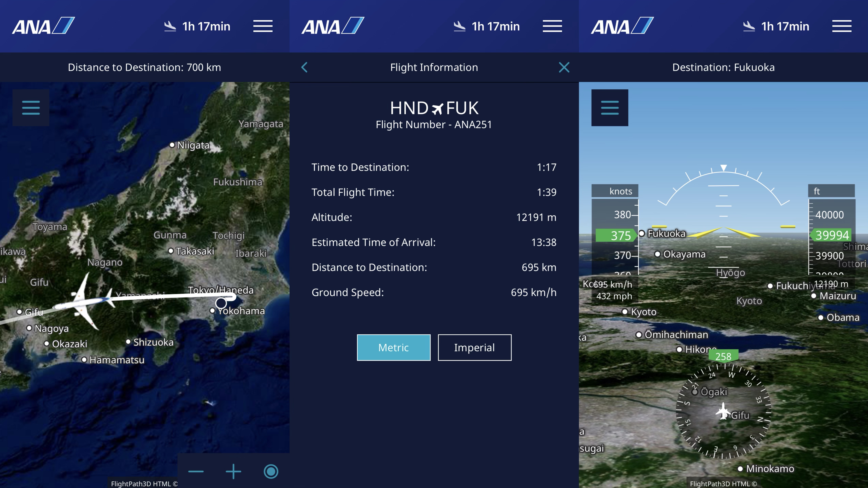Click the Altitude value 12191 m
Image resolution: width=868 pixels, height=488 pixels.
coord(536,217)
